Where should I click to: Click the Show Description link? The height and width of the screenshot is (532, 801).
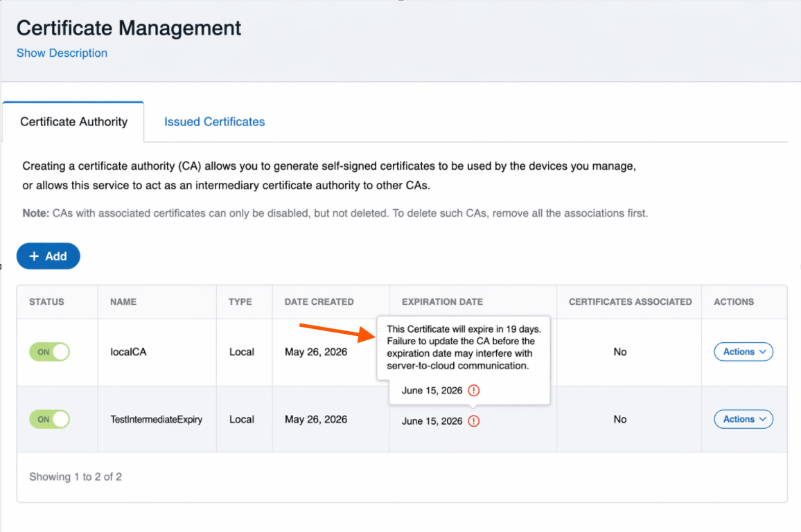point(62,53)
